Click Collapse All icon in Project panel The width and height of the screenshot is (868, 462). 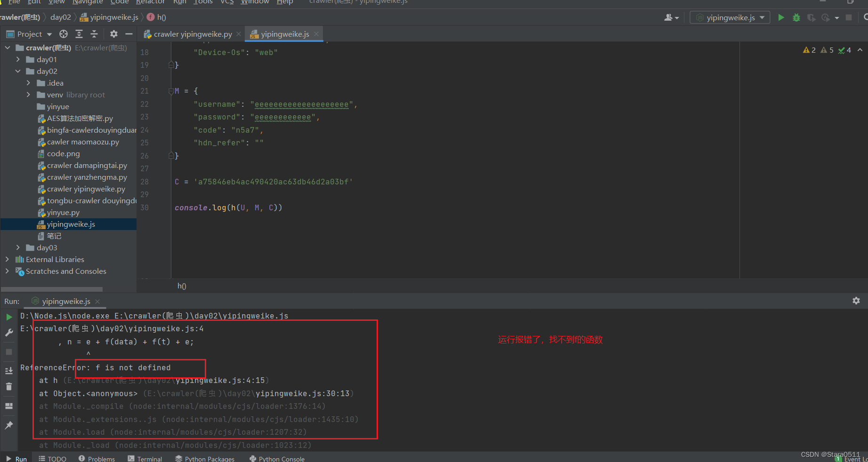pyautogui.click(x=94, y=34)
